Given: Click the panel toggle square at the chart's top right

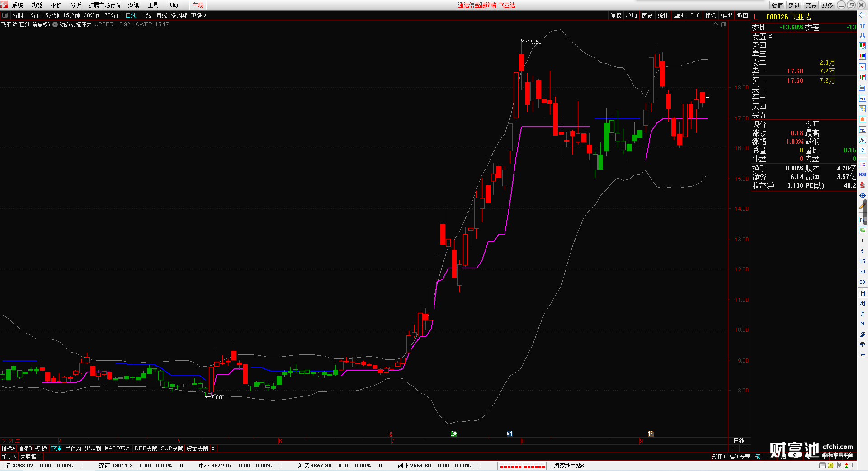Looking at the screenshot, I should [x=724, y=24].
